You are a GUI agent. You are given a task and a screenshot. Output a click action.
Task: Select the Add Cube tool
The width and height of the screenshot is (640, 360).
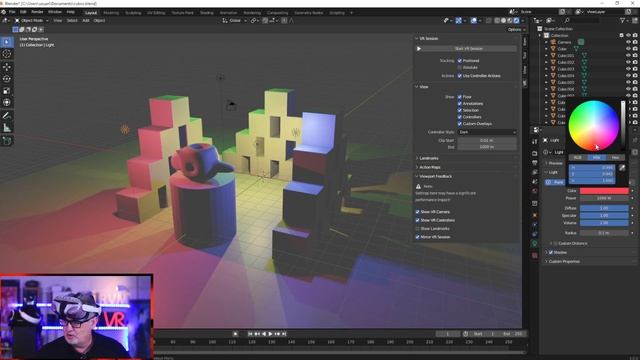tap(7, 141)
